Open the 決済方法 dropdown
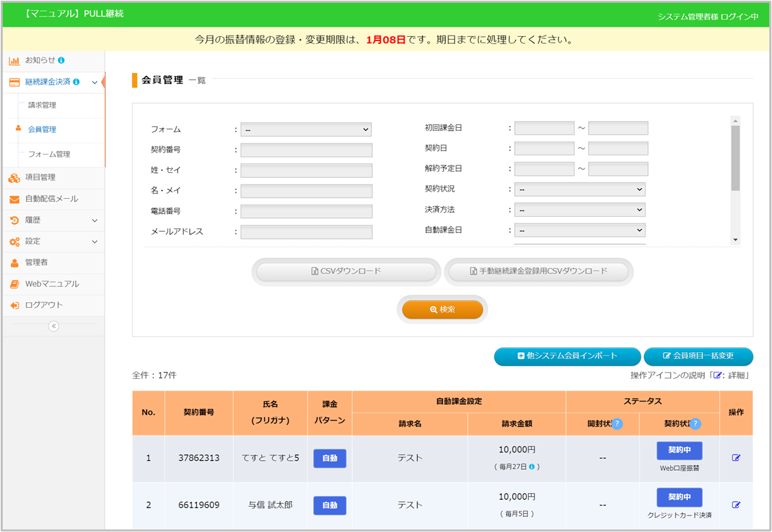This screenshot has height=532, width=772. point(580,209)
